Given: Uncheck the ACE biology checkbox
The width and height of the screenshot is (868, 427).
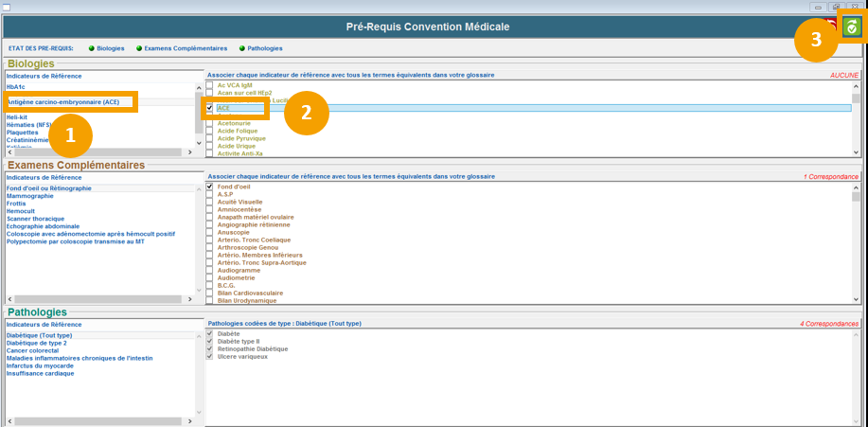Looking at the screenshot, I should tap(210, 108).
